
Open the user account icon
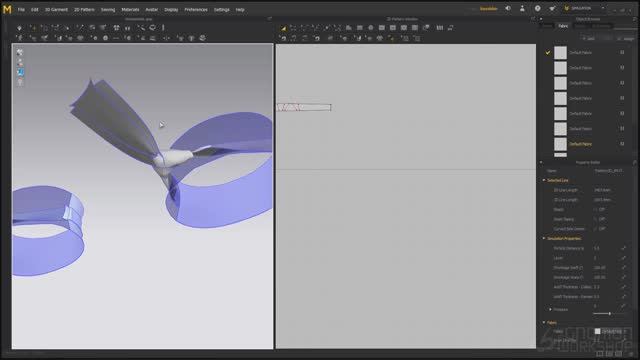pyautogui.click(x=522, y=8)
